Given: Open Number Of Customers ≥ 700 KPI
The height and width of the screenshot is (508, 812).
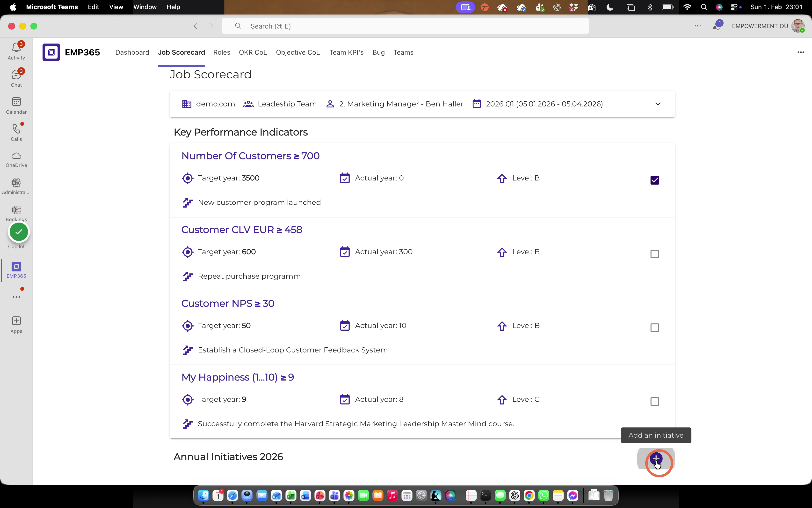Looking at the screenshot, I should (250, 156).
